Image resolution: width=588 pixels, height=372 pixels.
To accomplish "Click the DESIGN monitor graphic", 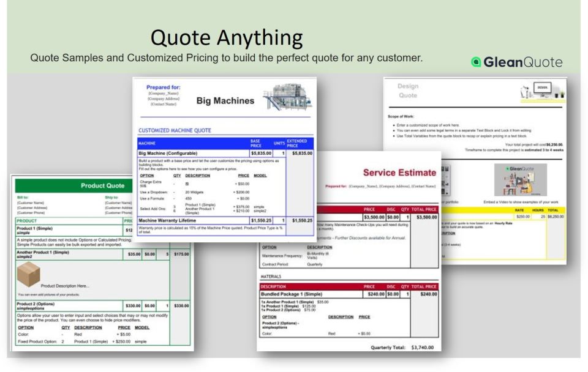I will (x=541, y=87).
